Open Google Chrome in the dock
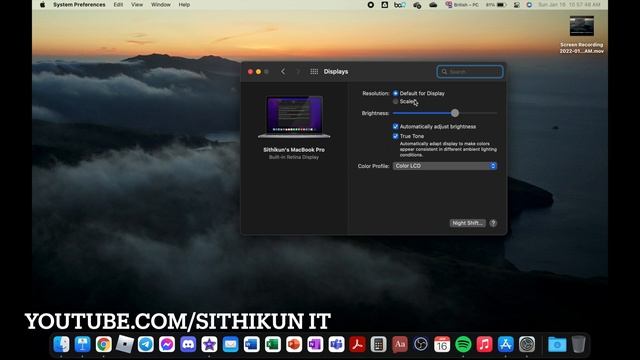This screenshot has width=640, height=360. click(x=104, y=344)
